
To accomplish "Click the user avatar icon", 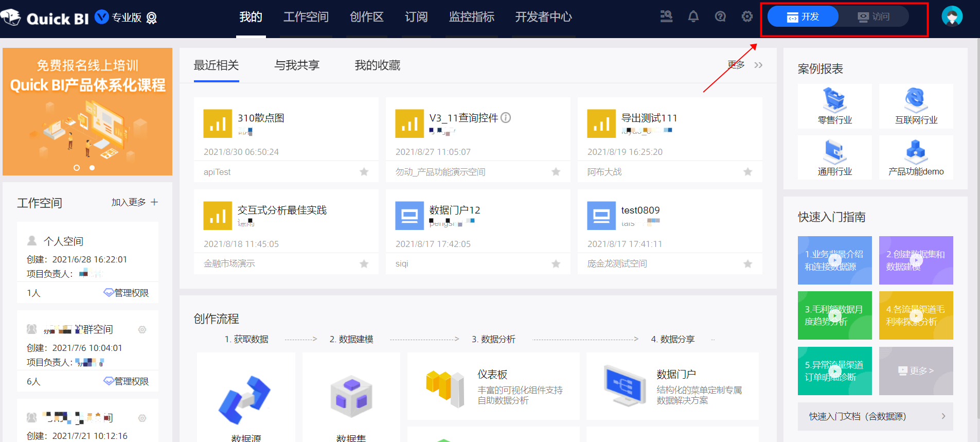I will click(952, 16).
